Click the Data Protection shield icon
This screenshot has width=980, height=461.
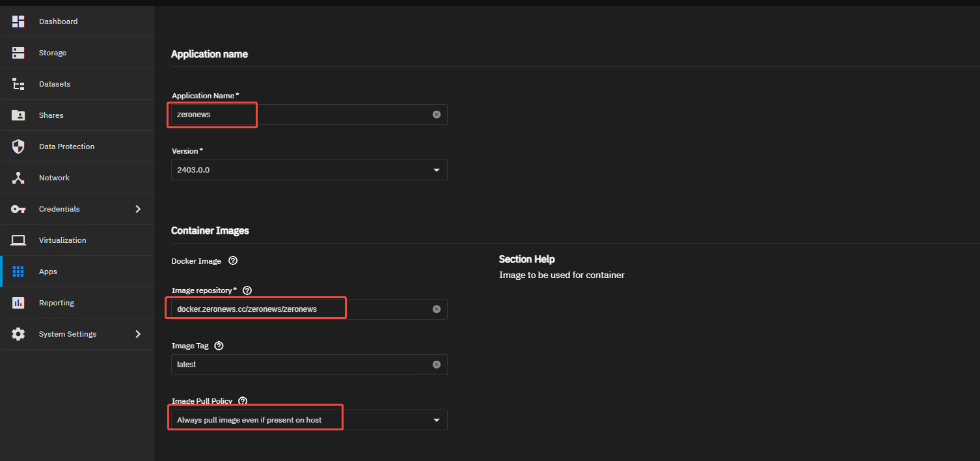[18, 147]
